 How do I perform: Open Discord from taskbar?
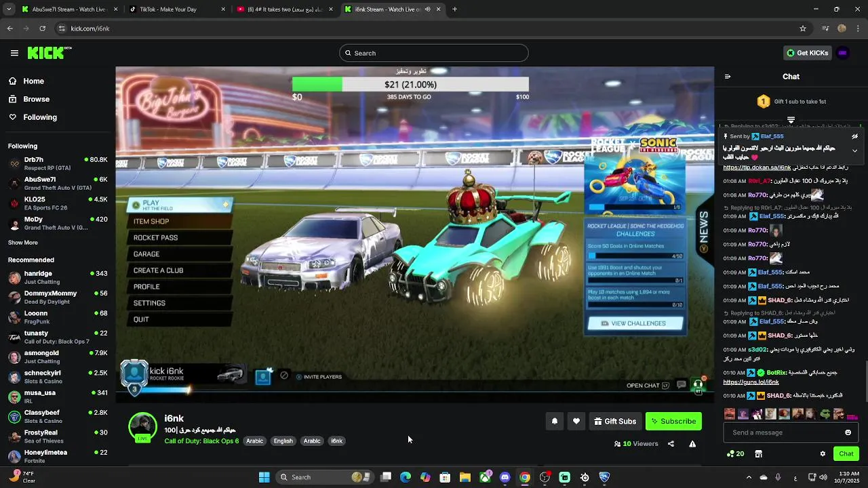coord(505,477)
